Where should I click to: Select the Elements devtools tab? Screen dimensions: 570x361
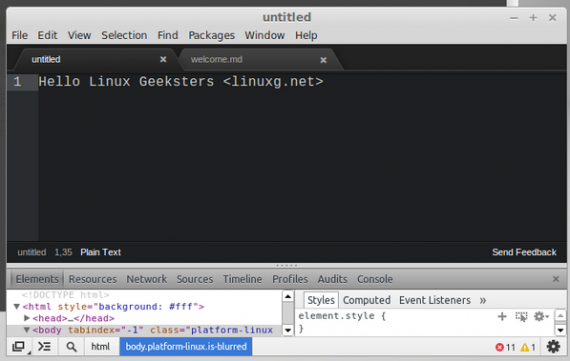point(37,279)
